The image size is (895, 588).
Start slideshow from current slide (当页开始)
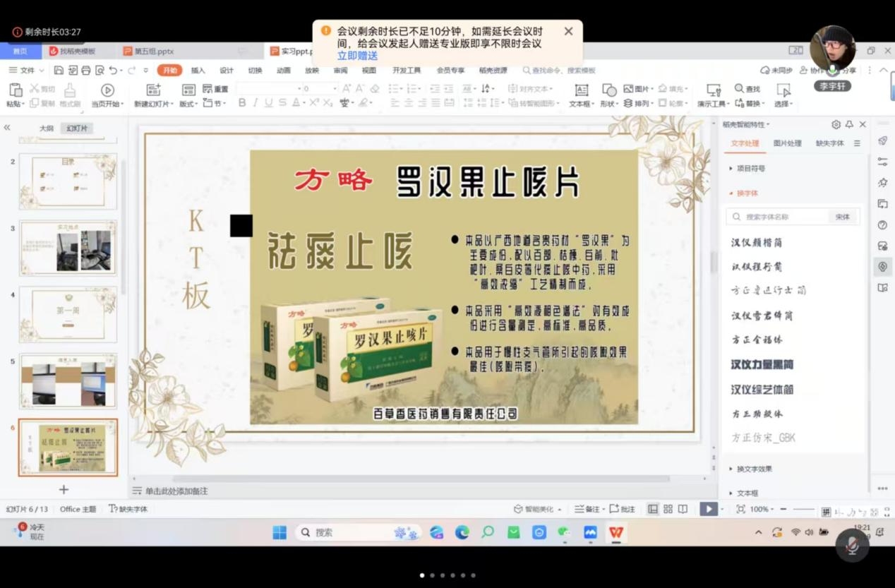[107, 90]
